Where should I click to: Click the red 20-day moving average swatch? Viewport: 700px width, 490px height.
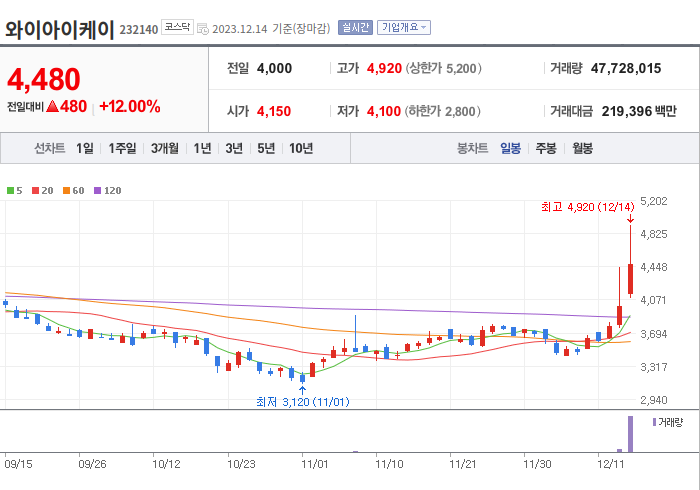[x=35, y=191]
